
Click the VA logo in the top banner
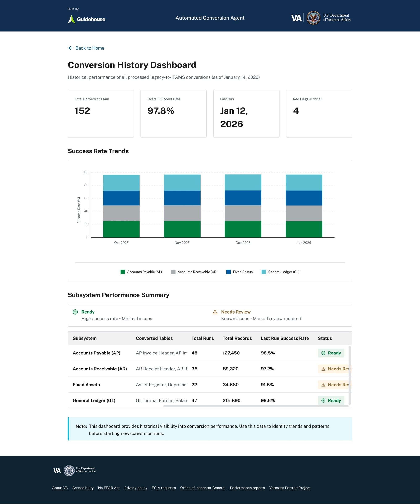(x=297, y=18)
